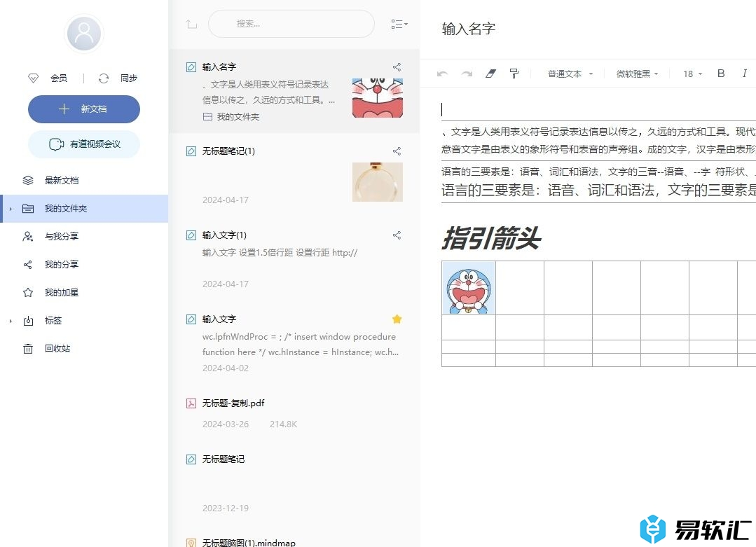Click the Doraemon image in the table

469,288
